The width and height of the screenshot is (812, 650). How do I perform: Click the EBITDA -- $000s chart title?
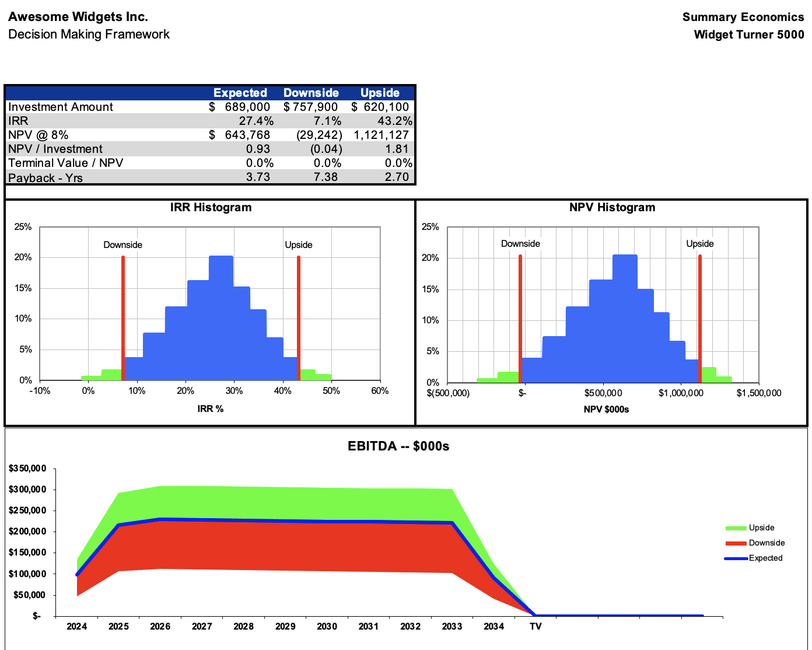point(398,446)
